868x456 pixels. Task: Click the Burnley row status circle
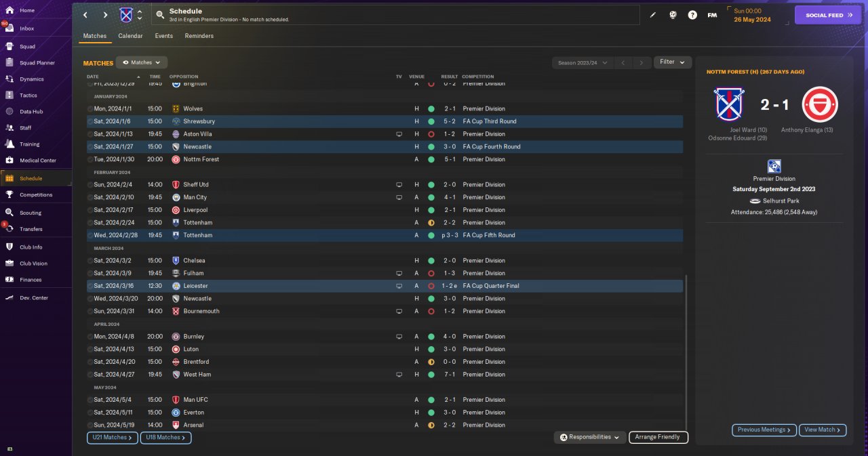click(x=431, y=337)
